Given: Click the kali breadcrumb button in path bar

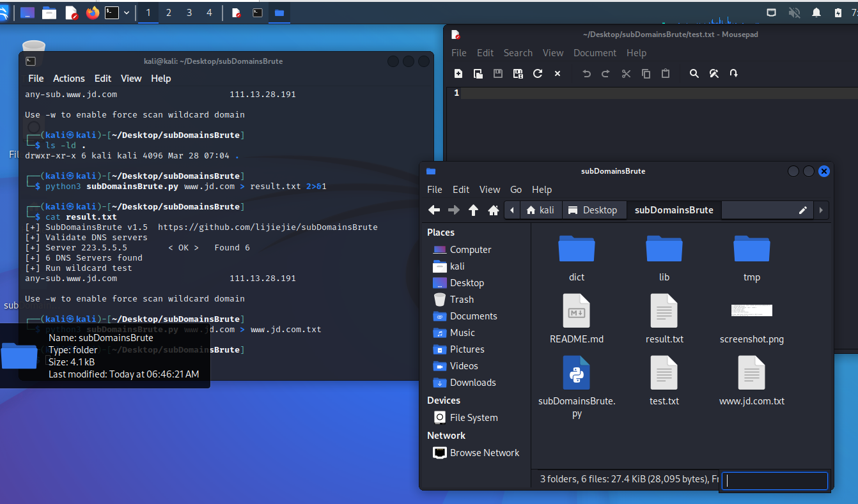Looking at the screenshot, I should (x=540, y=210).
